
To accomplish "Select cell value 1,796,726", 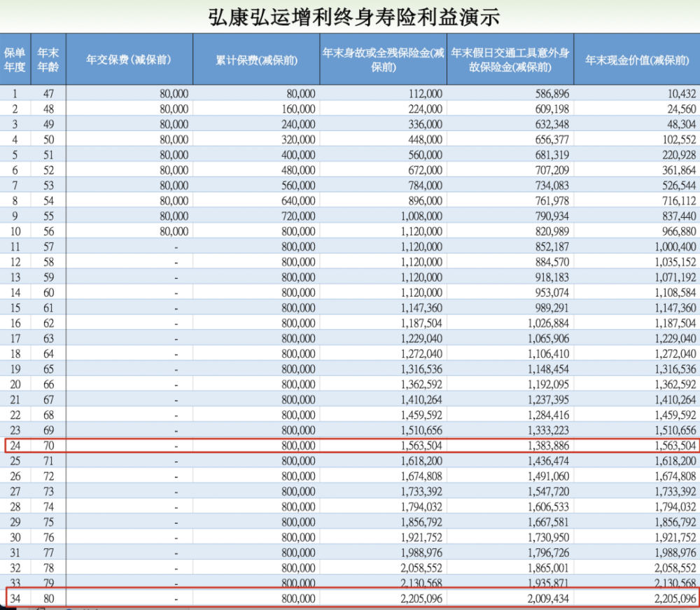I will [549, 553].
